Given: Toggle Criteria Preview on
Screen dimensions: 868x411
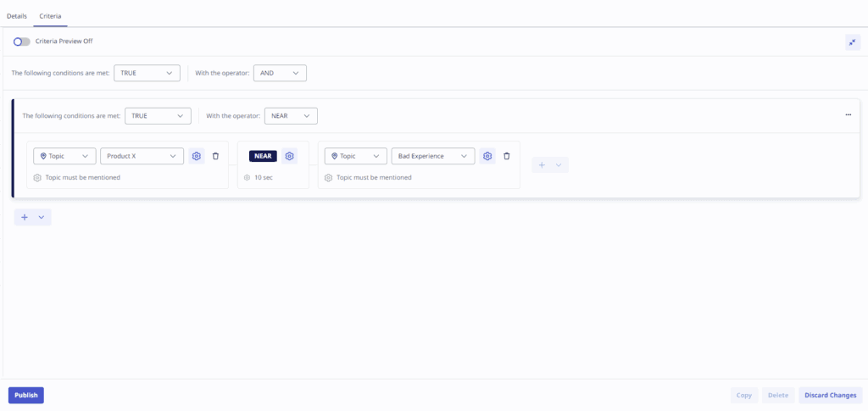Looking at the screenshot, I should coord(22,42).
